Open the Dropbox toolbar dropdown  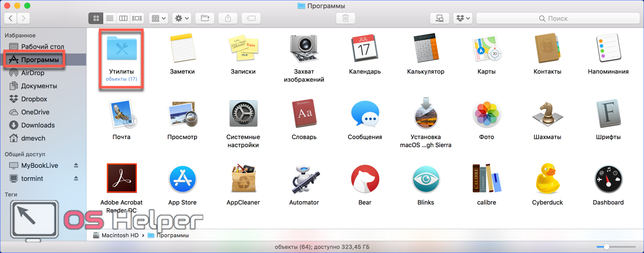[x=462, y=18]
